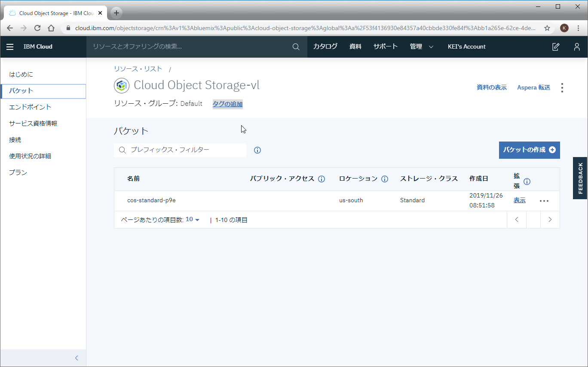Click info icon next to prefix filter
This screenshot has height=367, width=588.
pyautogui.click(x=257, y=150)
